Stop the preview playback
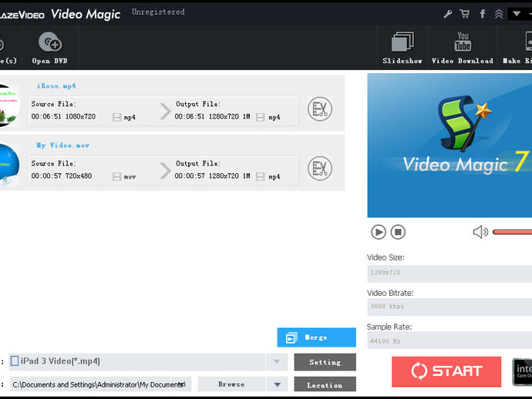Image resolution: width=532 pixels, height=399 pixels. [398, 232]
